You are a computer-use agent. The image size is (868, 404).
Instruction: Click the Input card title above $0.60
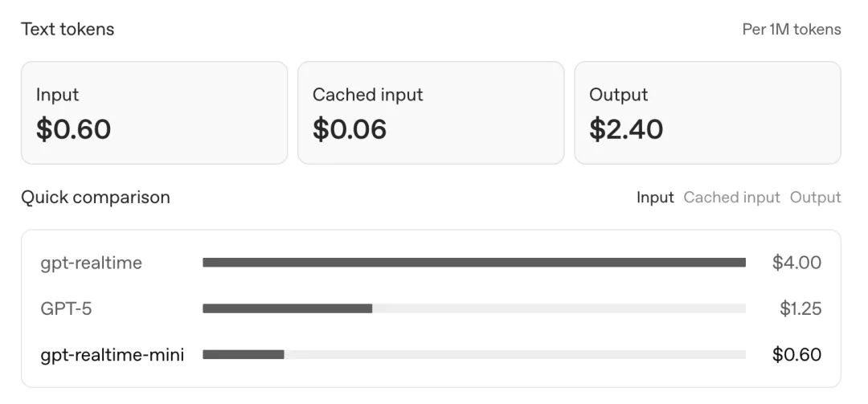click(x=57, y=95)
